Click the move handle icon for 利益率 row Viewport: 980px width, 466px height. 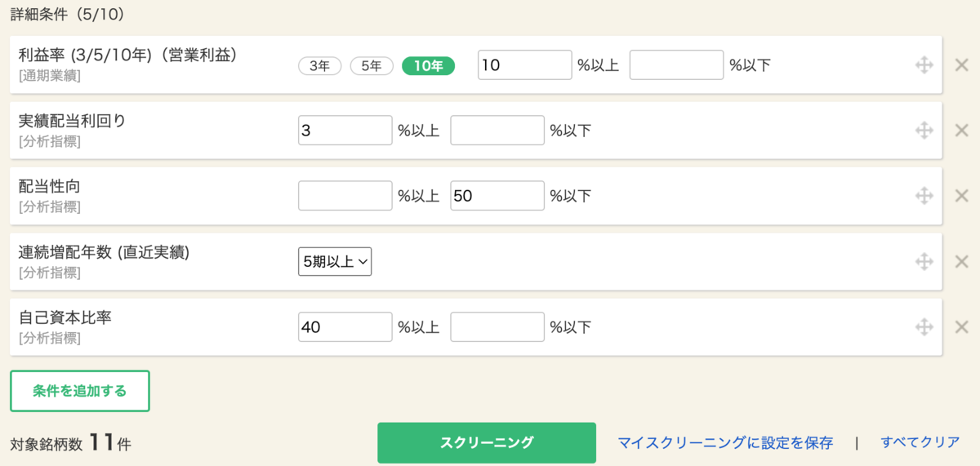[924, 65]
